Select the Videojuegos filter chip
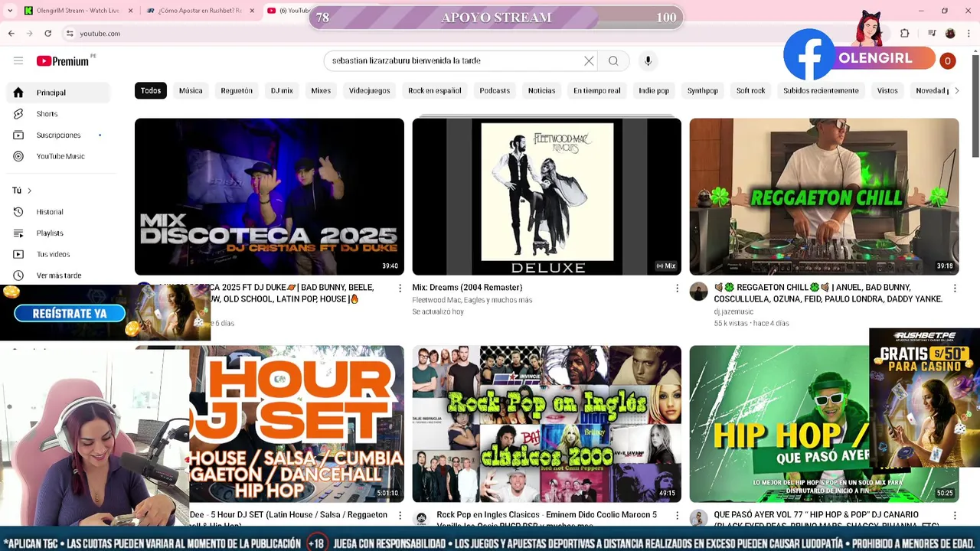Image resolution: width=980 pixels, height=551 pixels. 369,90
